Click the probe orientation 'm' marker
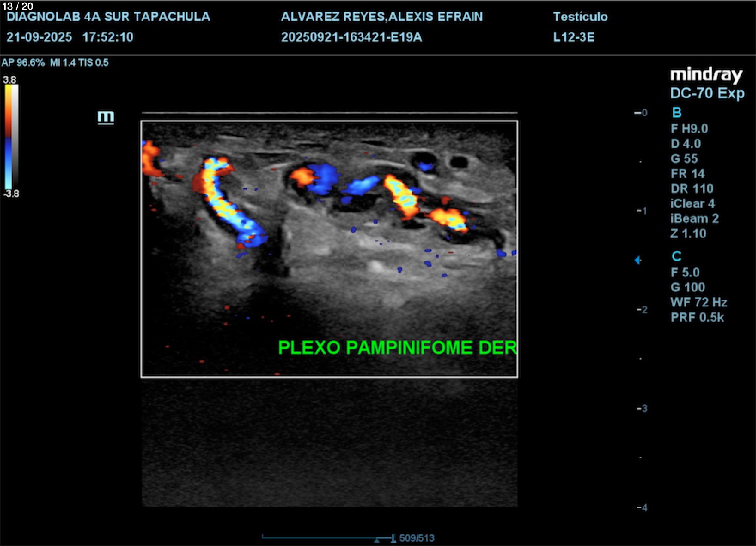The height and width of the screenshot is (546, 756). tap(106, 117)
